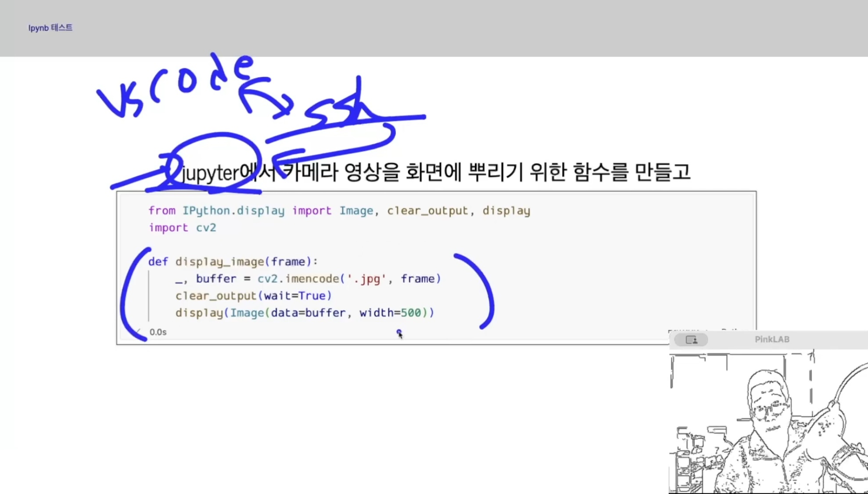The image size is (868, 494).
Task: Click the PinkLAB webcam video thumbnail
Action: point(768,422)
